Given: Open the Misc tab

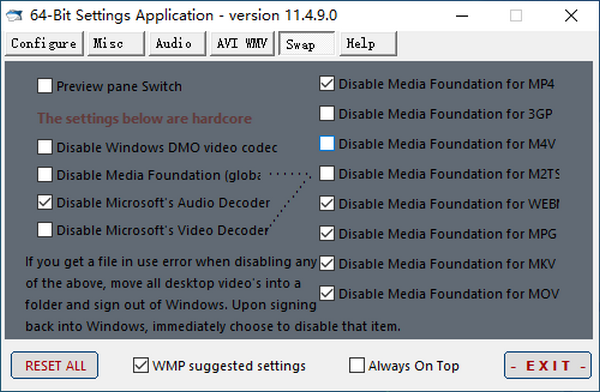Looking at the screenshot, I should point(116,44).
